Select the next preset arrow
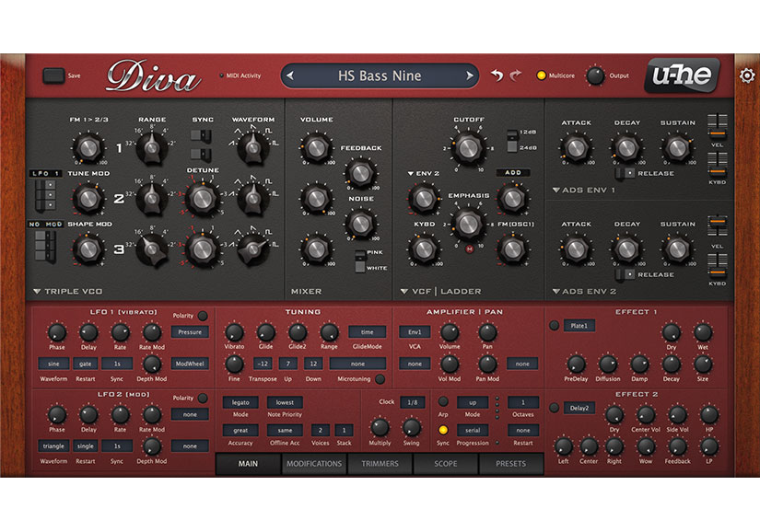This screenshot has width=760, height=532. [469, 75]
